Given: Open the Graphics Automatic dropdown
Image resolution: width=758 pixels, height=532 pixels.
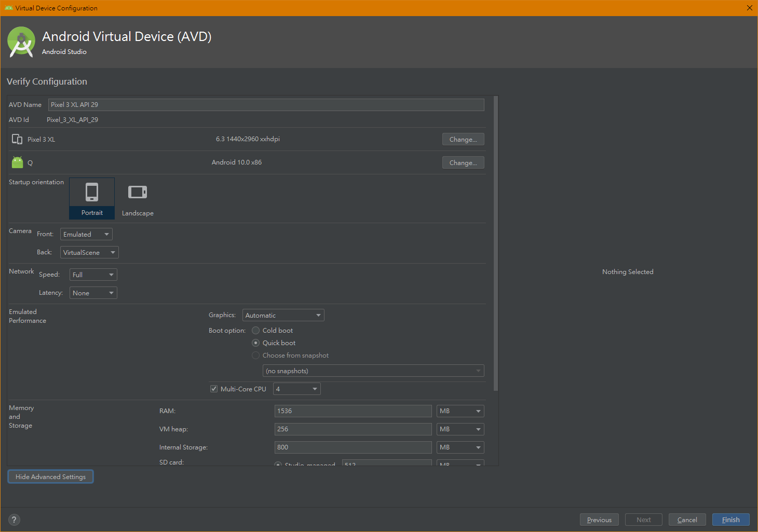Looking at the screenshot, I should coord(283,316).
